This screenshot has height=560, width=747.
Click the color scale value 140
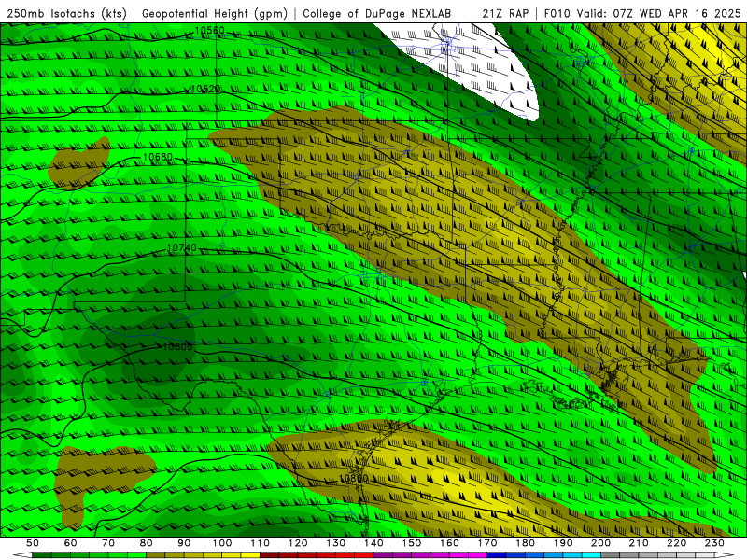[373, 543]
